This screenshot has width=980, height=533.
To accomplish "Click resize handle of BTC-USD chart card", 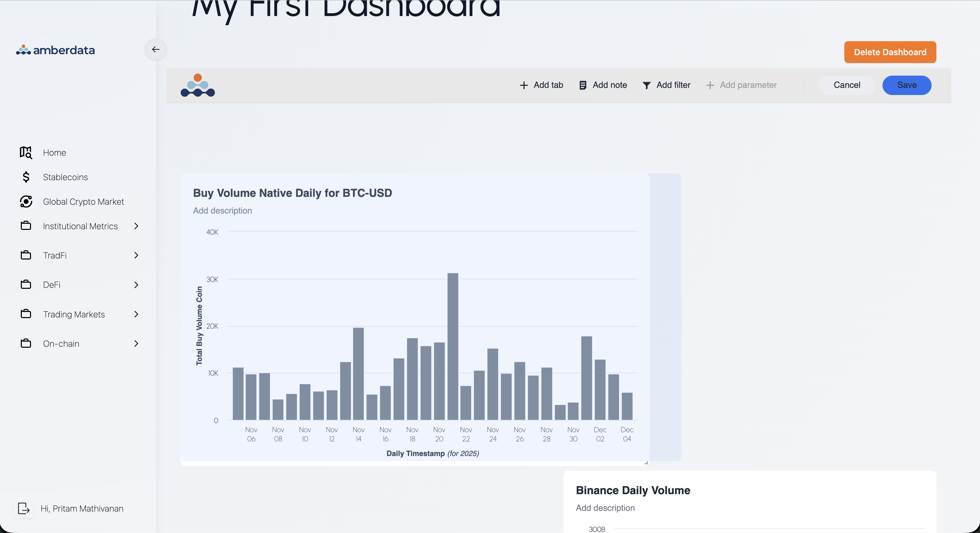I will point(646,463).
